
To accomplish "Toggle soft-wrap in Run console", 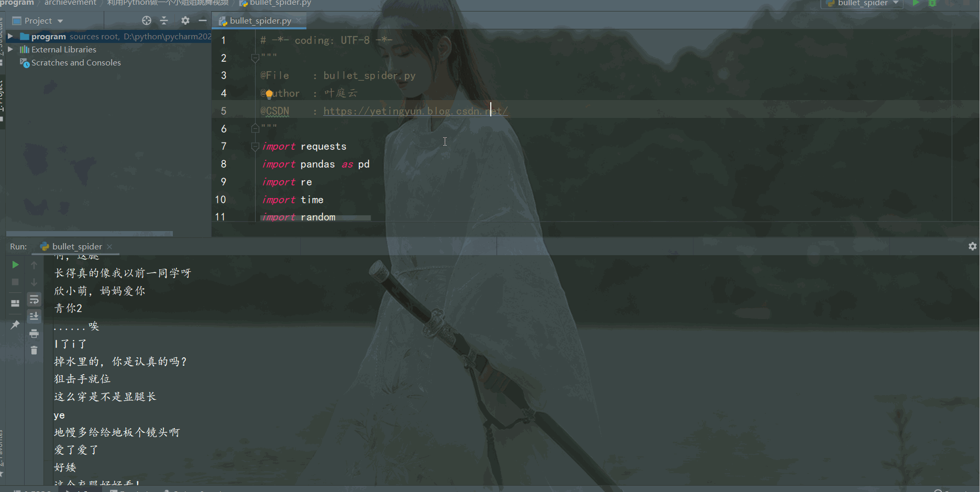I will coord(34,300).
